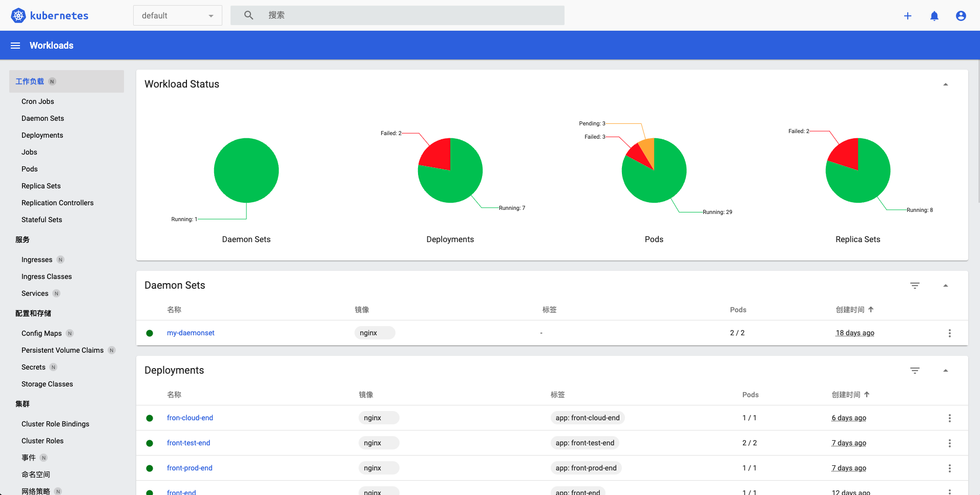Click green status dot for front-prod-end

(150, 468)
